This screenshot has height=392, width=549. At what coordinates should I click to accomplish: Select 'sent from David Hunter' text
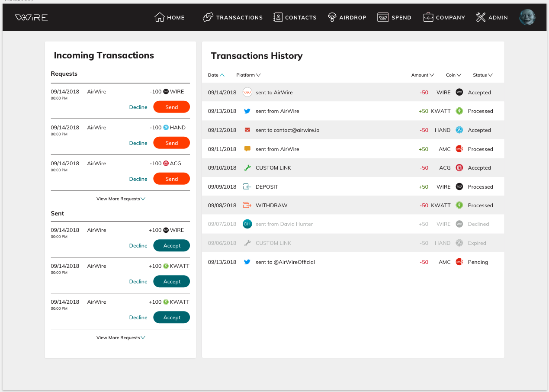pos(284,224)
